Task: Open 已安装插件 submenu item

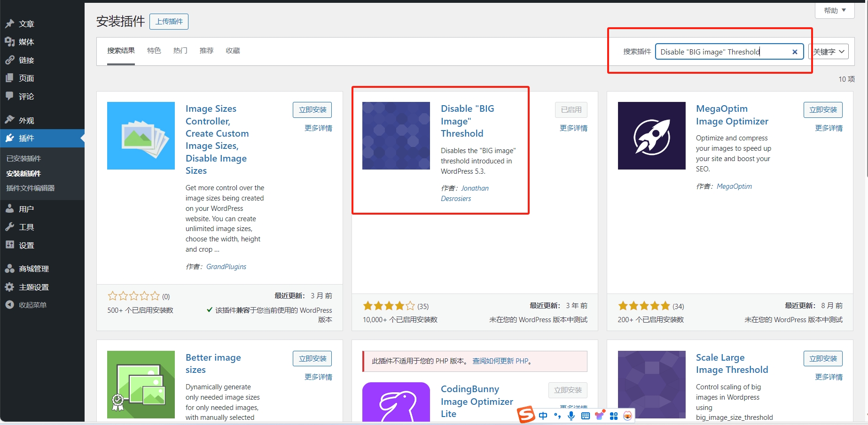Action: click(23, 159)
